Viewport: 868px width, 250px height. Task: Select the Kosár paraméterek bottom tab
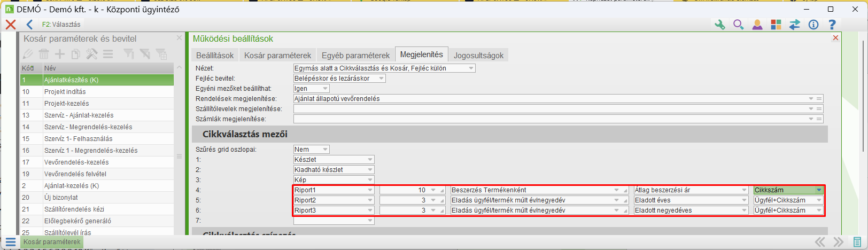[x=52, y=242]
